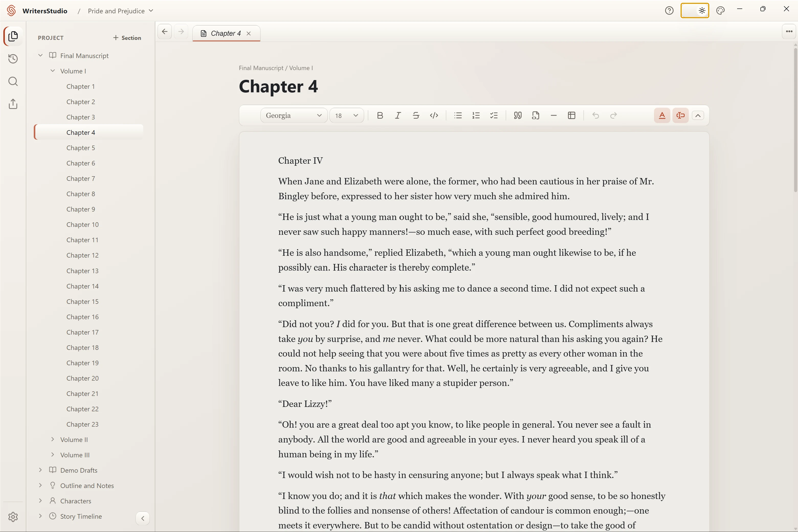Collapse the sidebar panel arrow
Image resolution: width=798 pixels, height=532 pixels.
pyautogui.click(x=142, y=518)
